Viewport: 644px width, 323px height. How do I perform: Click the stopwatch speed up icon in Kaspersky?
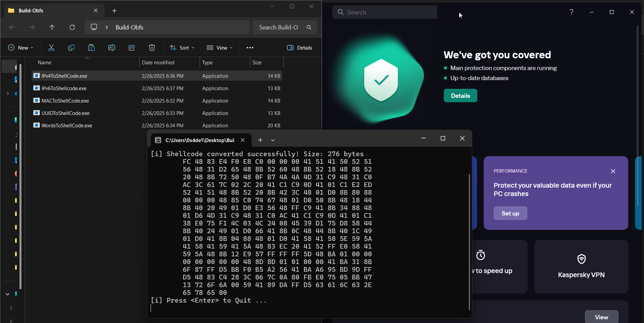(x=481, y=255)
